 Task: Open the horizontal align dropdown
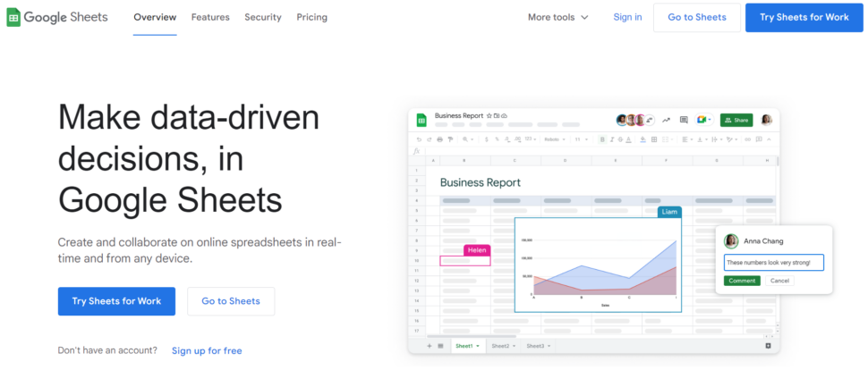coord(687,139)
